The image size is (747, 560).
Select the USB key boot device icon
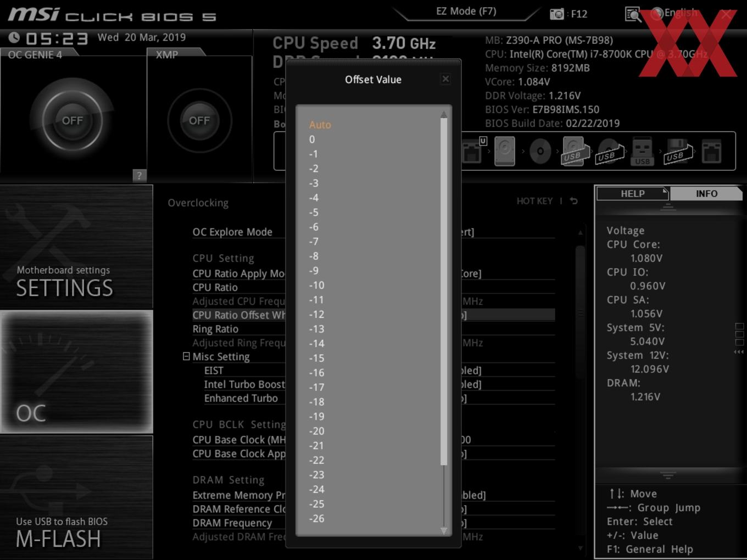pyautogui.click(x=643, y=151)
